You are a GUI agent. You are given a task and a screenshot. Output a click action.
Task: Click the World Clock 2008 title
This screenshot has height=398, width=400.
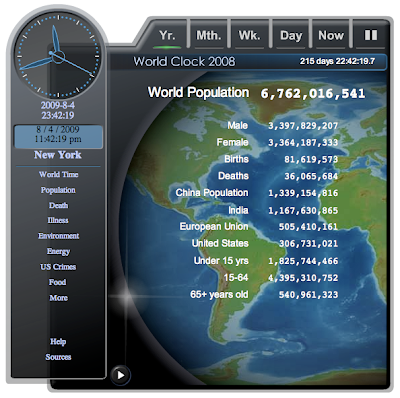tap(184, 61)
